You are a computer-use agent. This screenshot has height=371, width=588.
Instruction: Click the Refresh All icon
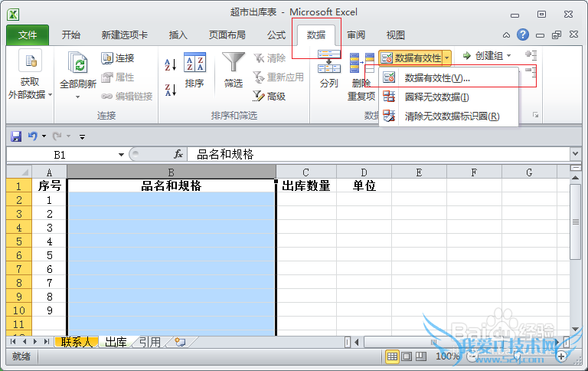77,62
